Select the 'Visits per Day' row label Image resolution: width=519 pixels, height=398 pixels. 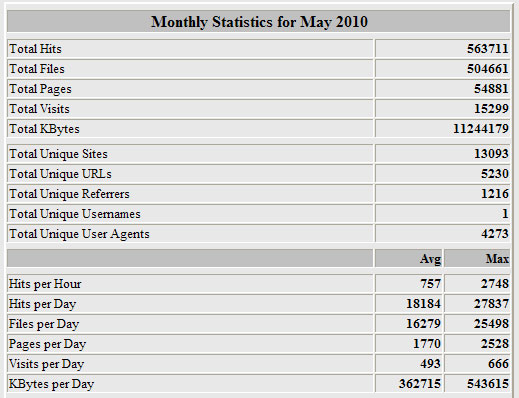point(46,364)
